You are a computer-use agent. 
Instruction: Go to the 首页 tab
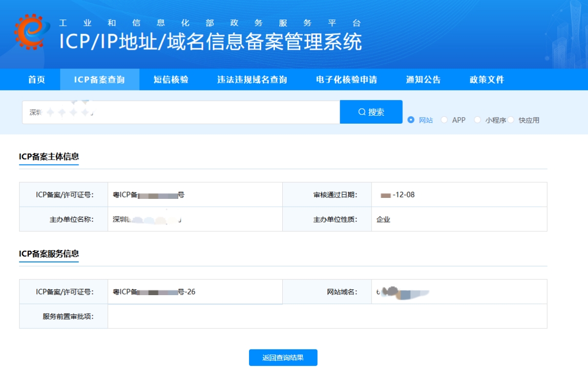[37, 80]
